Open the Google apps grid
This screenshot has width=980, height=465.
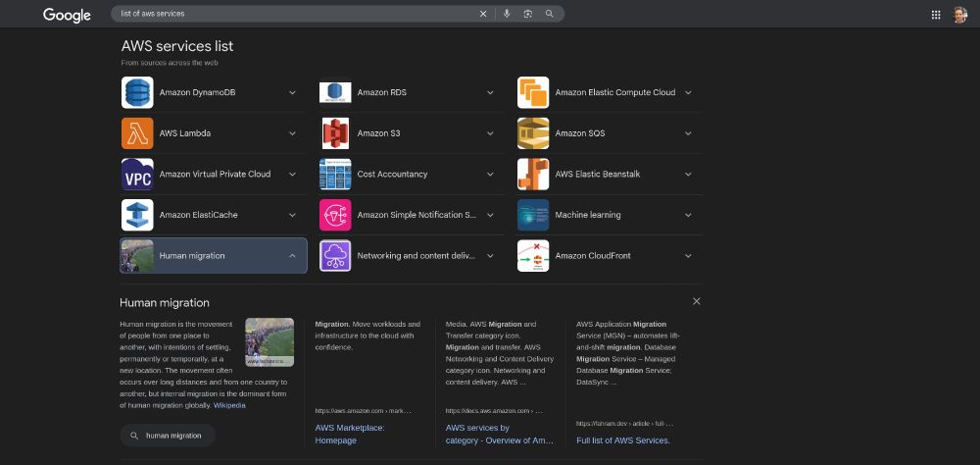coord(936,15)
